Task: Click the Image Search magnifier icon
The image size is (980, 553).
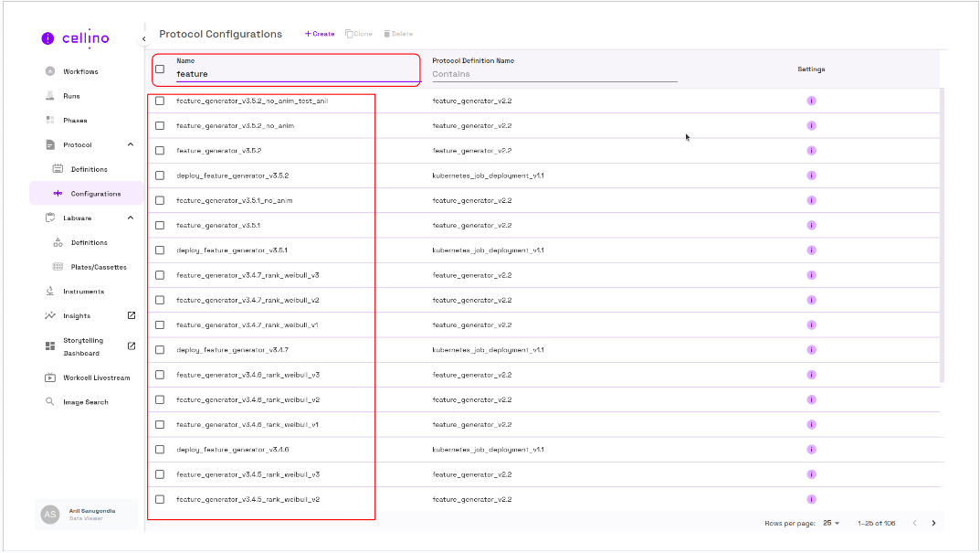Action: (50, 402)
